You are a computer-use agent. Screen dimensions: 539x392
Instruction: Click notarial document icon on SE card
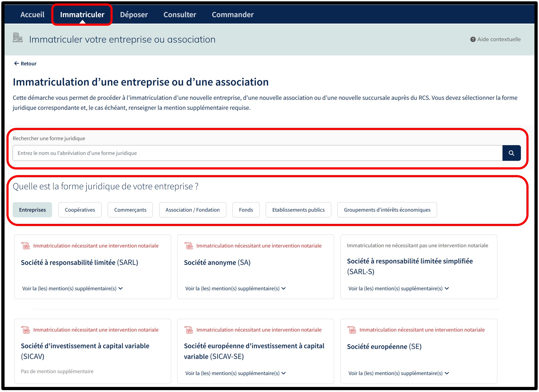(352, 330)
